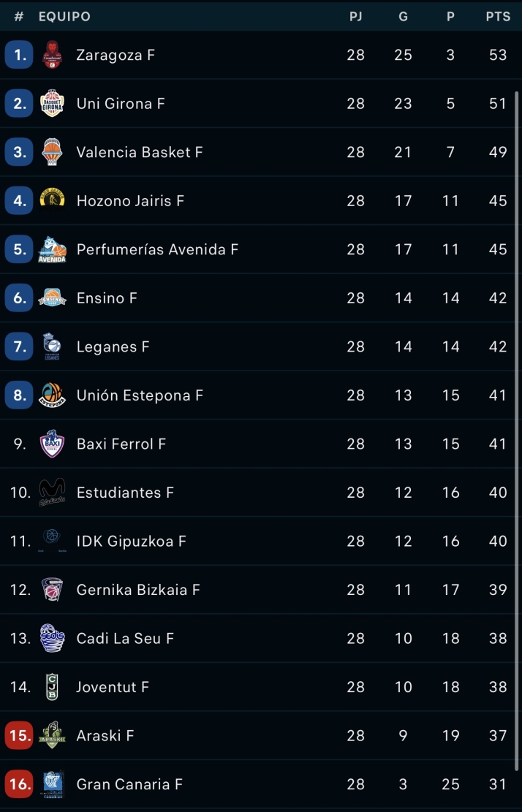Screen dimensions: 522x812
Task: Click the Valencia Basket F logo
Action: click(x=52, y=152)
